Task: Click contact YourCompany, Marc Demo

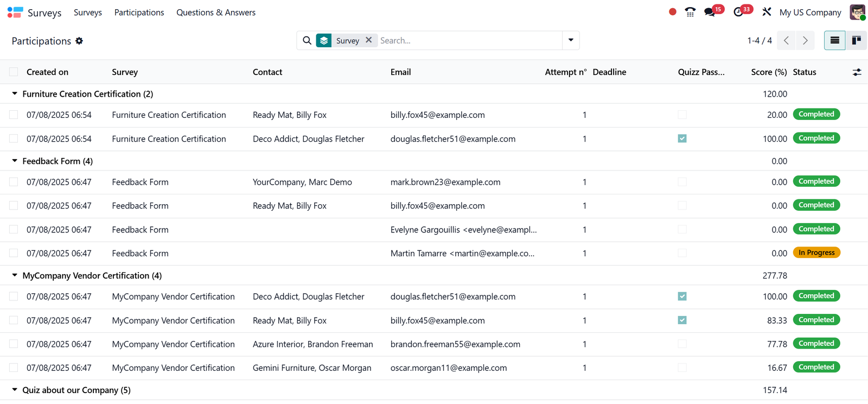Action: click(x=302, y=182)
